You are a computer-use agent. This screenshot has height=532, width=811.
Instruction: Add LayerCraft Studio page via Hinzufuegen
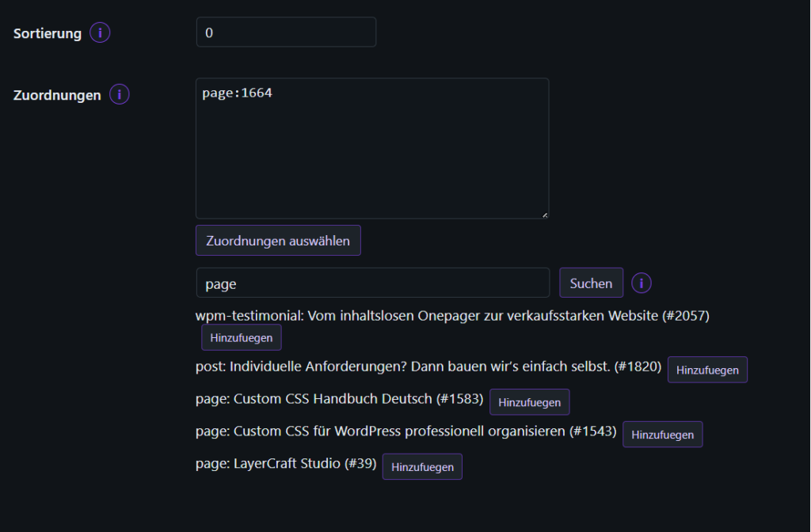(423, 467)
